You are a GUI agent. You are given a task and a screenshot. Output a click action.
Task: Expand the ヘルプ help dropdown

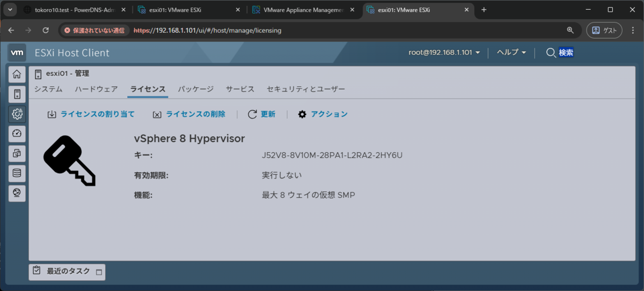click(511, 53)
